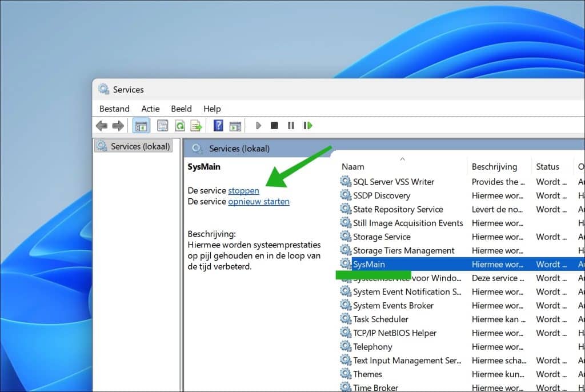Click the opnieuw starten link
Viewport: 585px width, 392px height.
click(x=258, y=201)
